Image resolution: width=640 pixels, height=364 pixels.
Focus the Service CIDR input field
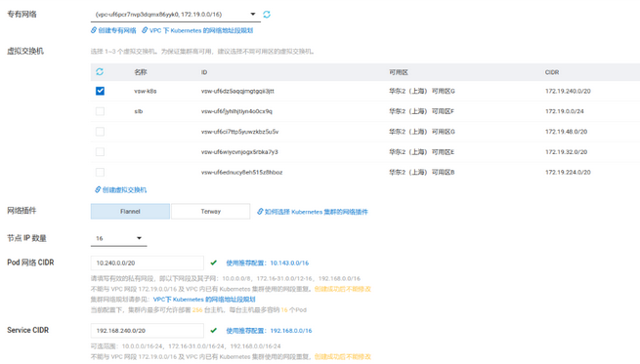pyautogui.click(x=147, y=331)
